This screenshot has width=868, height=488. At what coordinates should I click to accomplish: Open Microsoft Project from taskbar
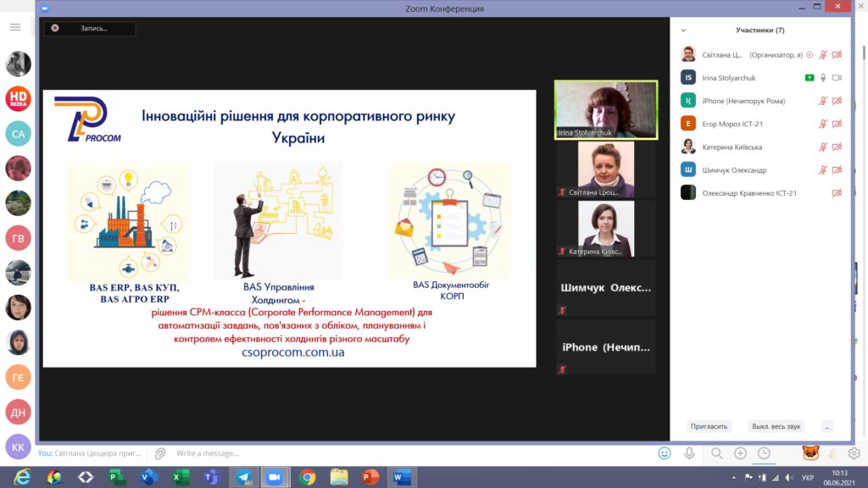point(117,477)
